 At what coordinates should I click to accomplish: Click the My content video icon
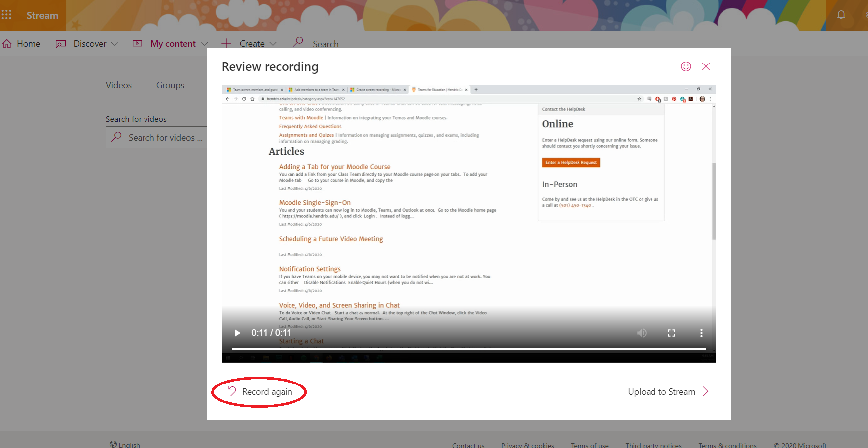(137, 44)
